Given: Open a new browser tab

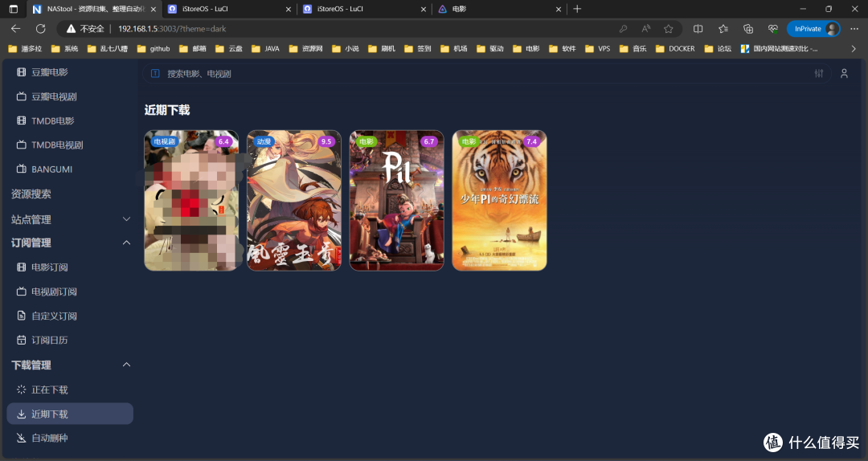Looking at the screenshot, I should click(577, 9).
